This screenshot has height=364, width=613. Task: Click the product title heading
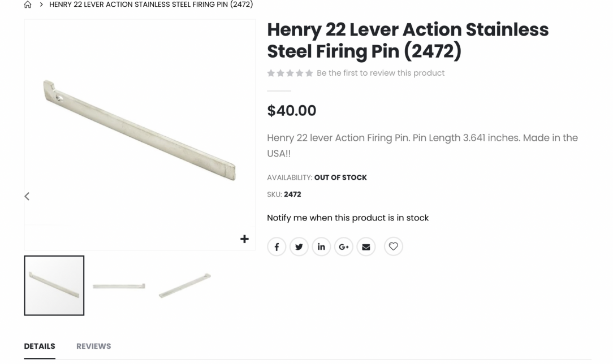[407, 40]
